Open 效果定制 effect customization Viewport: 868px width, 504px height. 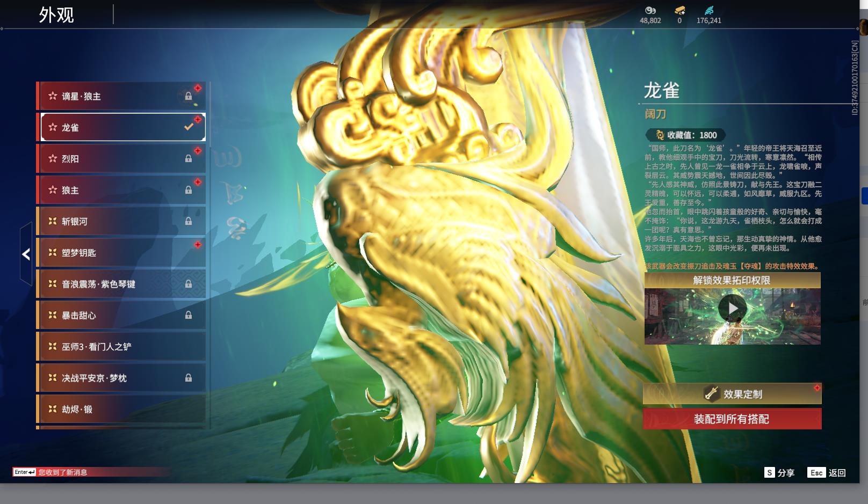pos(732,394)
